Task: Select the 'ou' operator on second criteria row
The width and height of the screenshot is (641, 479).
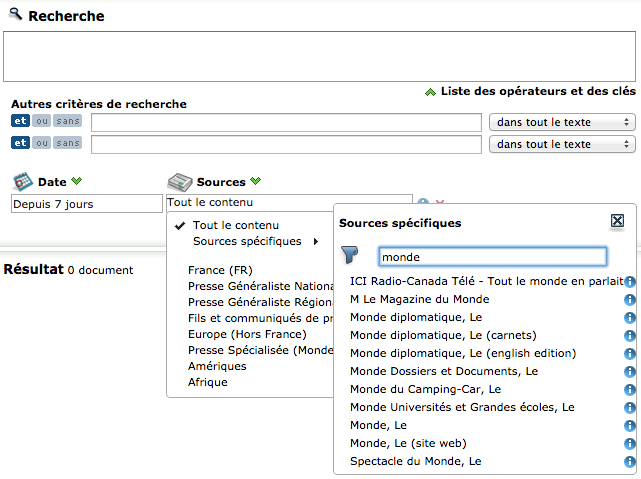Action: [42, 143]
